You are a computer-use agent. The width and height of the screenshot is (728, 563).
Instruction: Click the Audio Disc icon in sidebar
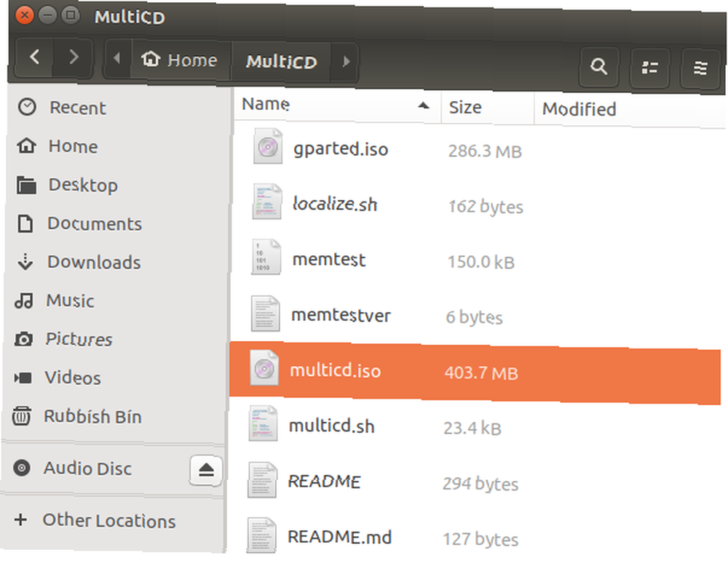[x=21, y=468]
